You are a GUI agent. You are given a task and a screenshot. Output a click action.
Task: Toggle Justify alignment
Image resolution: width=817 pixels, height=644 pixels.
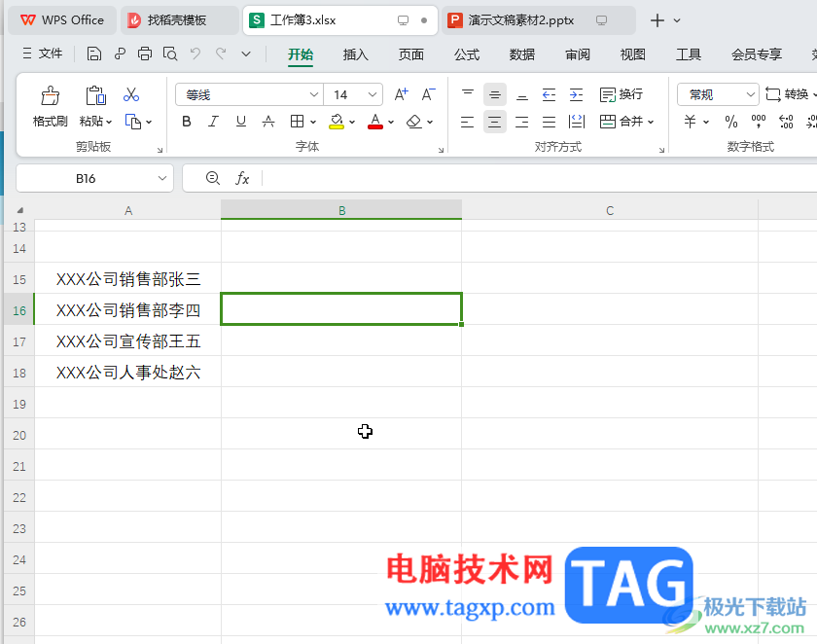pos(549,122)
